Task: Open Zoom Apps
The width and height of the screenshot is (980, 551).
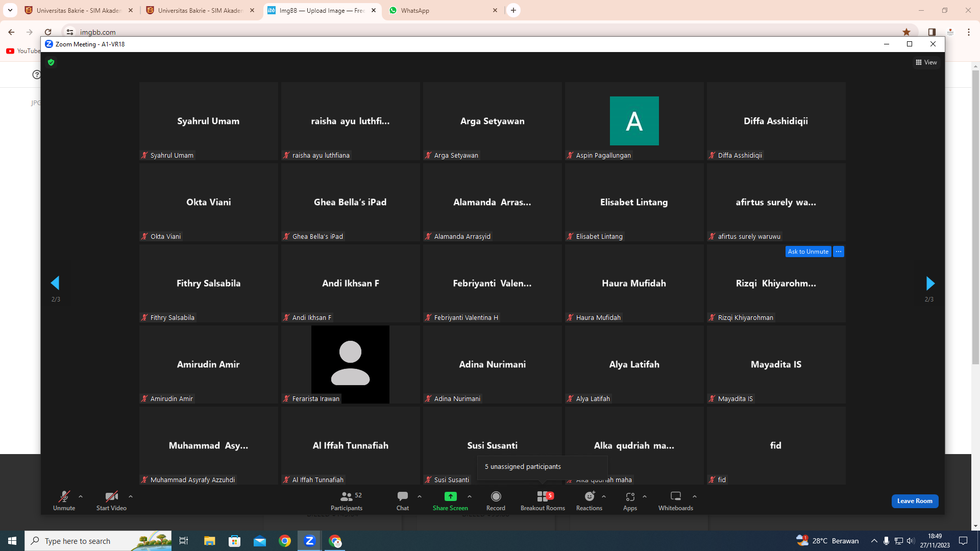Action: (630, 500)
